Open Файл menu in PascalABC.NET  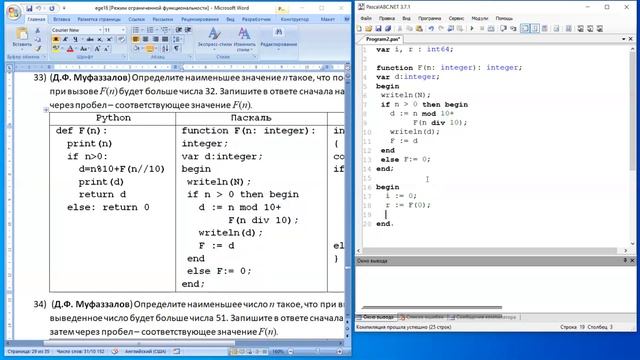(366, 18)
